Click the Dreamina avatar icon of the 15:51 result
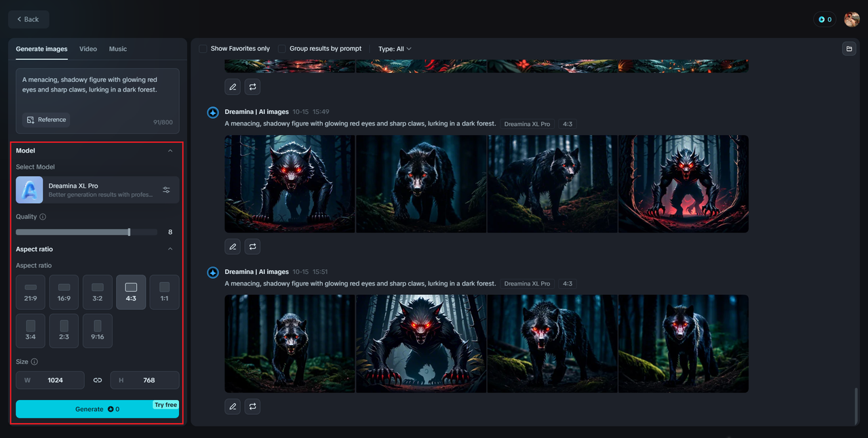The width and height of the screenshot is (868, 438). point(213,272)
